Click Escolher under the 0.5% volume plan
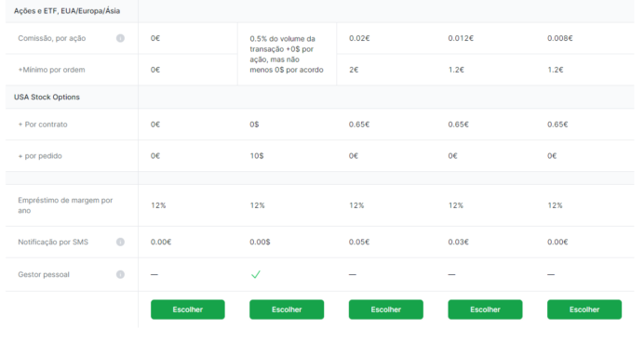Image resolution: width=644 pixels, height=342 pixels. click(x=287, y=309)
